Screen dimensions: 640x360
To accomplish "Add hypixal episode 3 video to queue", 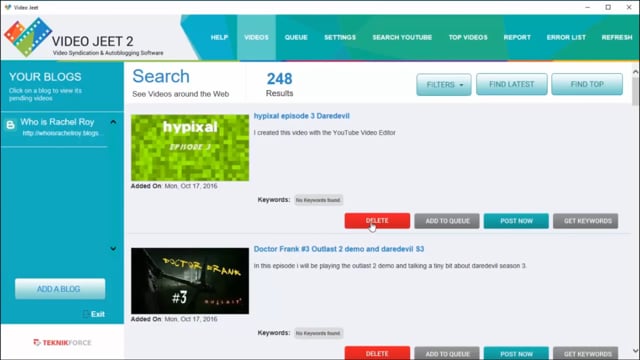I will coord(447,221).
